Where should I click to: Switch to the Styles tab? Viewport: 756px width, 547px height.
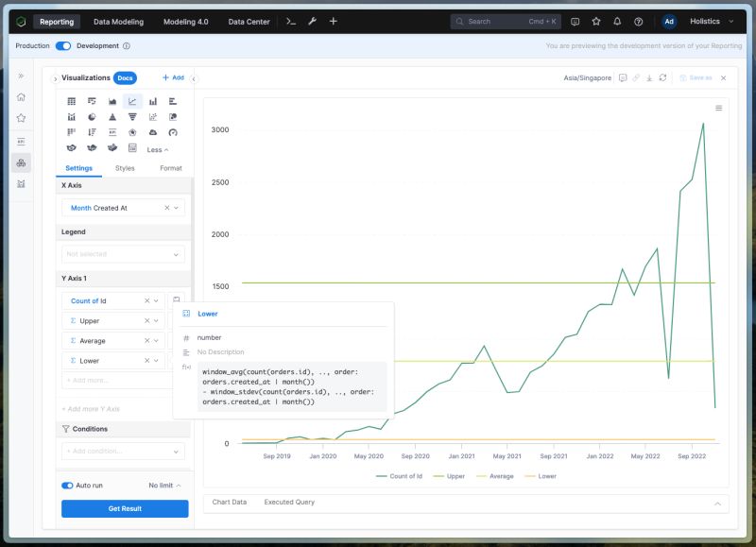pyautogui.click(x=125, y=168)
